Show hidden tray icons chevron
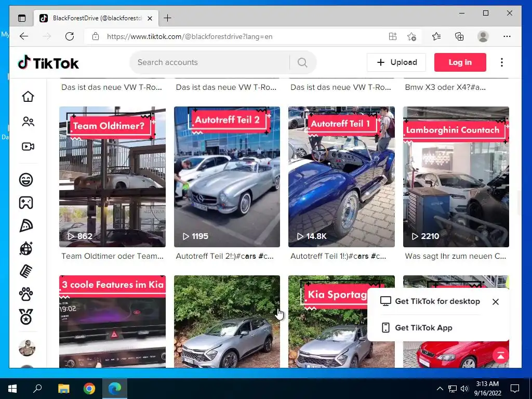 coord(440,389)
